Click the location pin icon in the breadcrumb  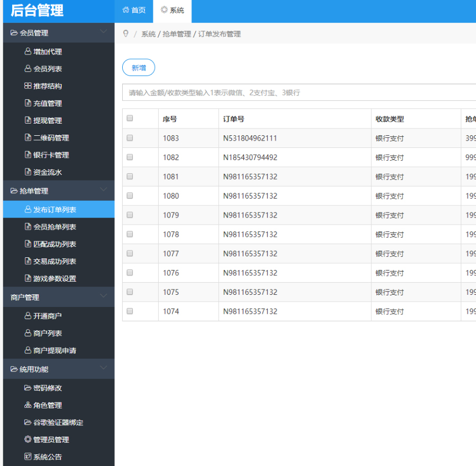(126, 34)
